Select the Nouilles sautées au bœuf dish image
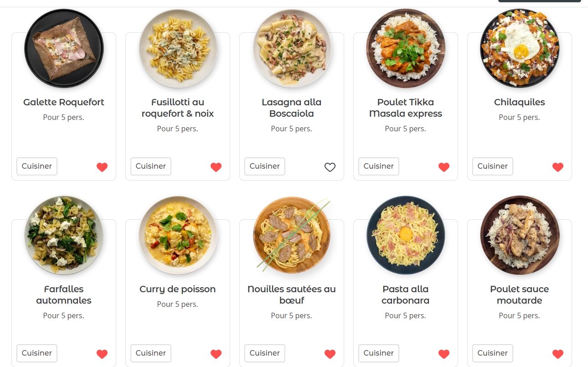 (x=292, y=235)
